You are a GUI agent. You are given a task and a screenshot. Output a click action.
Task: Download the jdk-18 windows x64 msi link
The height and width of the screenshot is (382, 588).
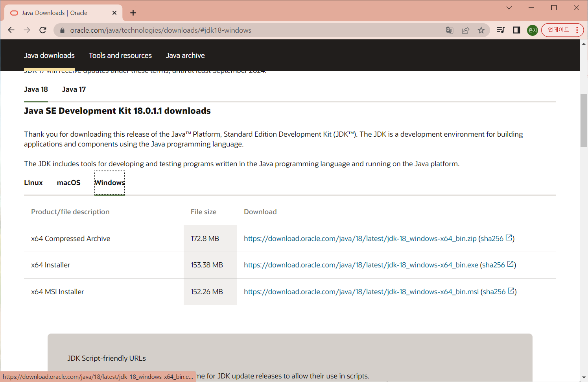coord(361,292)
